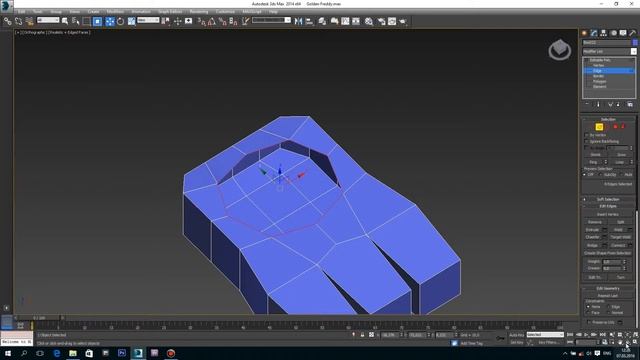Collapse the Edit Edges rollout
The image size is (640, 360).
coord(608,206)
